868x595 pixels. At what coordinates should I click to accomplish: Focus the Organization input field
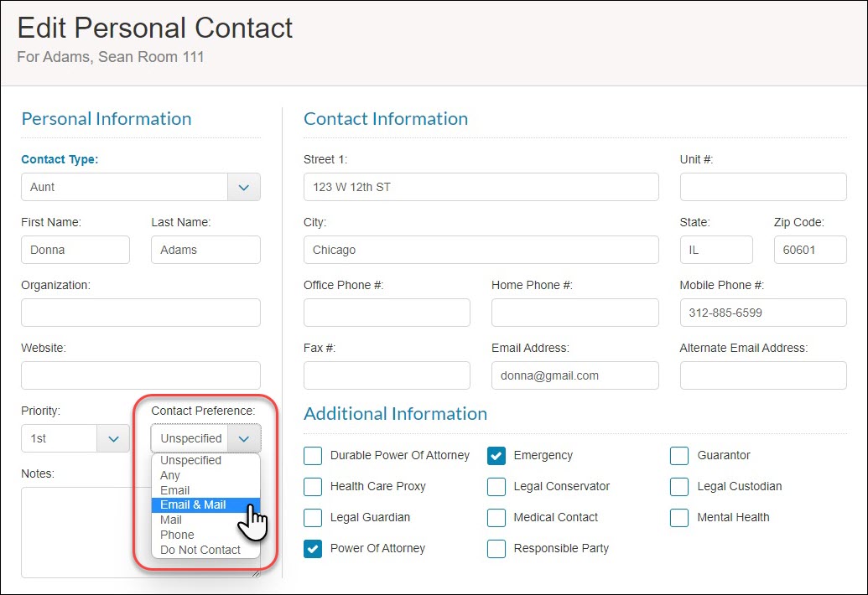pos(141,313)
